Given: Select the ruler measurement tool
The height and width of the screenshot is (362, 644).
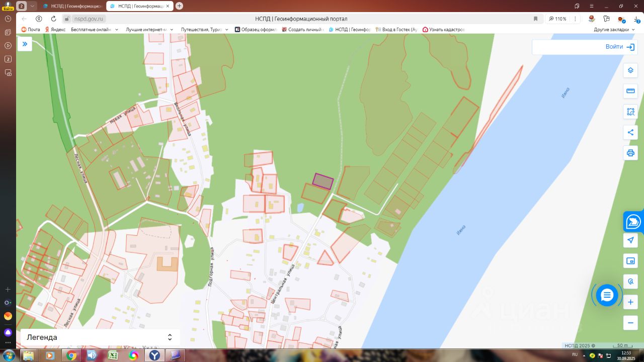Looking at the screenshot, I should click(630, 91).
